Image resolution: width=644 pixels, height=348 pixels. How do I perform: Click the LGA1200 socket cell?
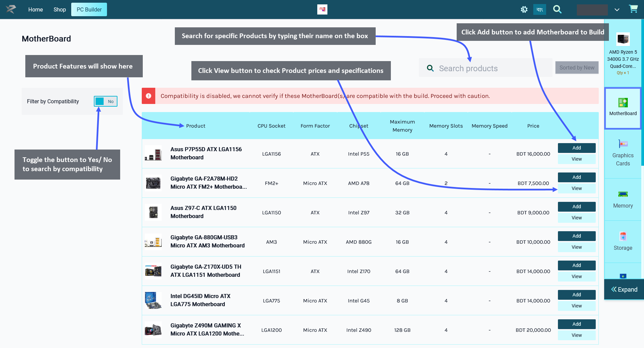pos(271,330)
